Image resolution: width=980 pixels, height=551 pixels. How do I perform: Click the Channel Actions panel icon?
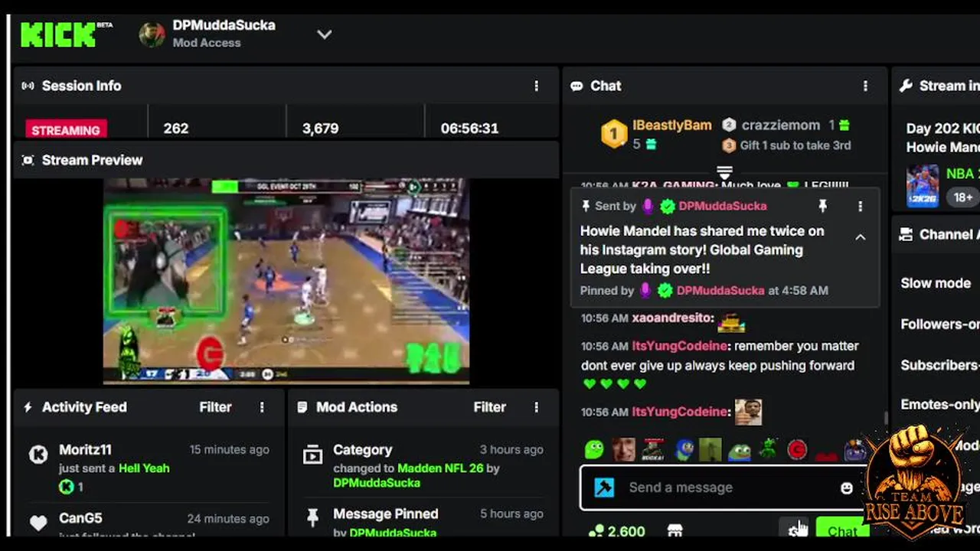point(906,234)
